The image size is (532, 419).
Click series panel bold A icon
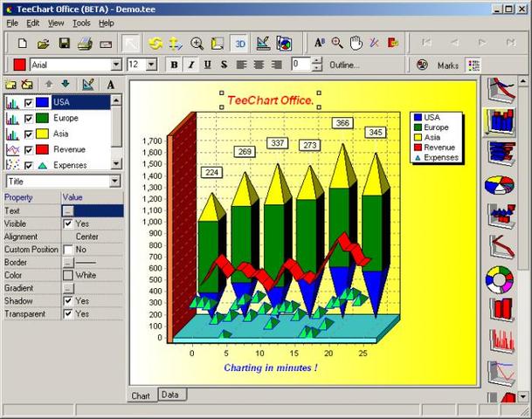pyautogui.click(x=111, y=85)
